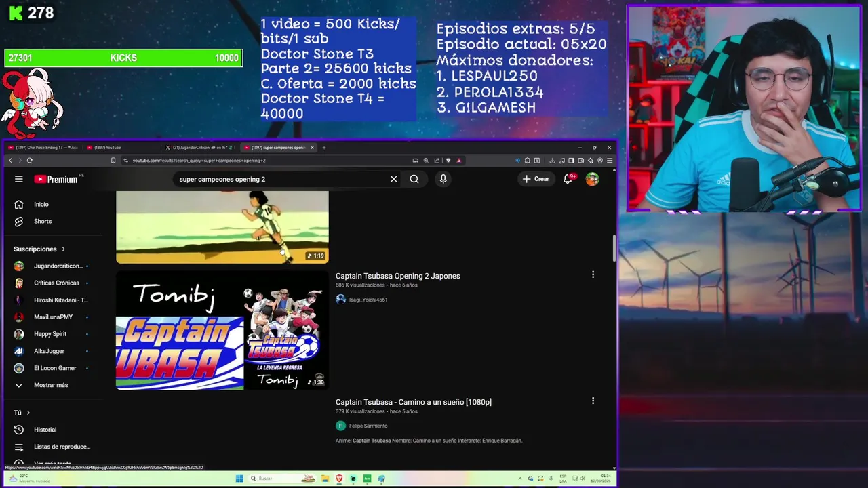The width and height of the screenshot is (868, 488).
Task: Click the Brave icon on the taskbar
Action: click(339, 479)
